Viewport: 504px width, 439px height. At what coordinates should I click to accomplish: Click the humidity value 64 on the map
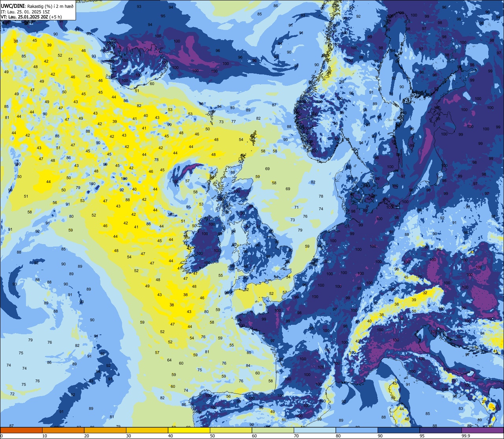(169, 360)
